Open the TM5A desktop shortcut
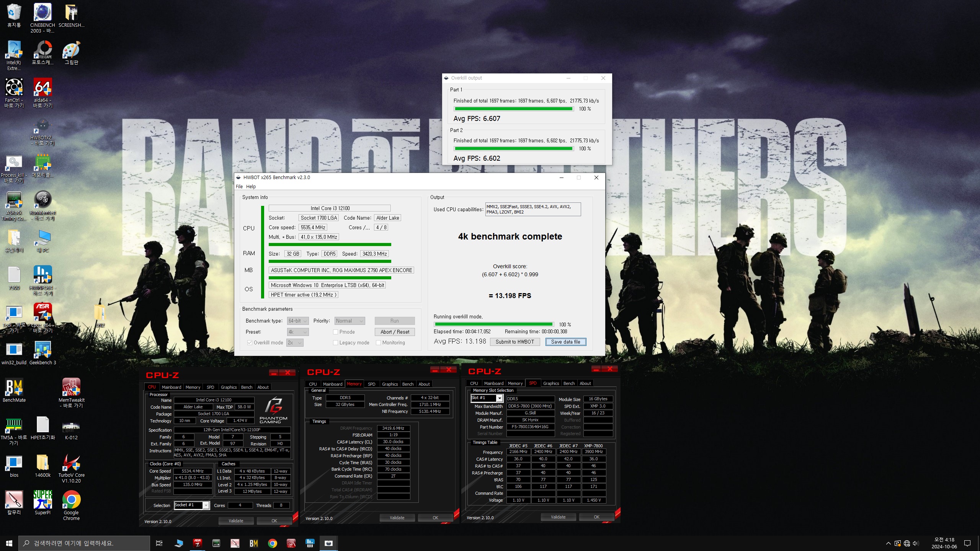 pos(14,430)
